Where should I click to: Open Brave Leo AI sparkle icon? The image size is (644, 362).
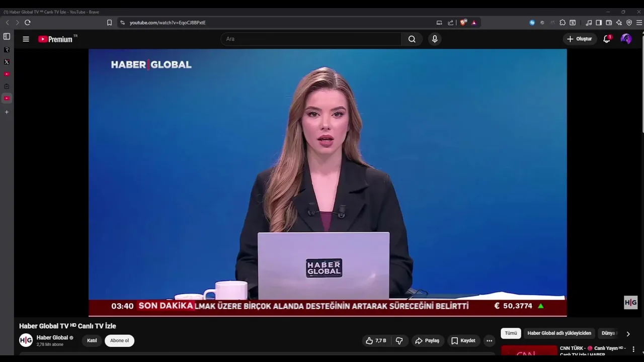tap(619, 23)
